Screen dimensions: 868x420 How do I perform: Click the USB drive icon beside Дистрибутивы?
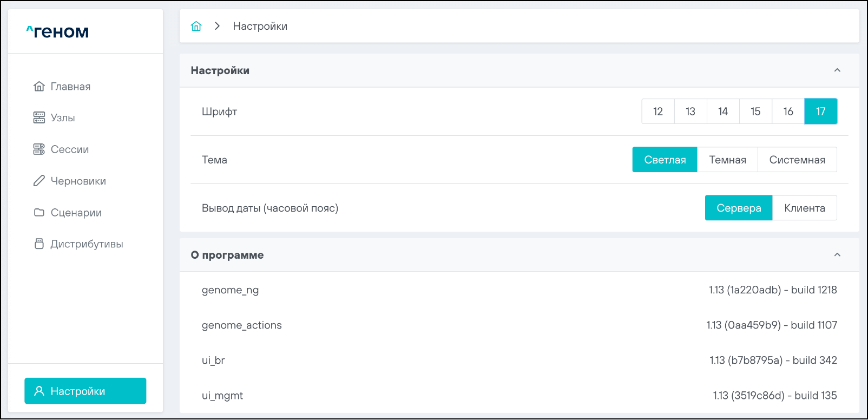click(x=39, y=244)
